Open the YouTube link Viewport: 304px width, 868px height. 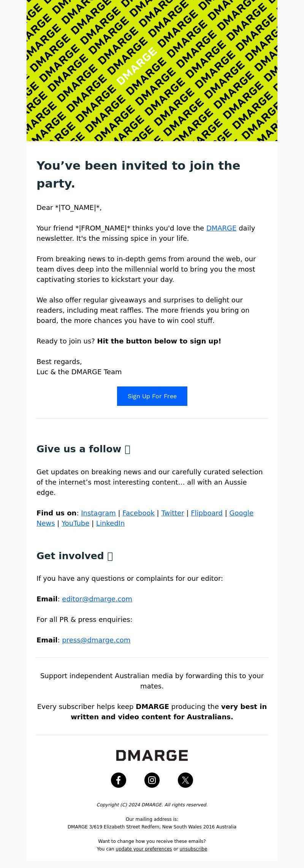point(75,523)
